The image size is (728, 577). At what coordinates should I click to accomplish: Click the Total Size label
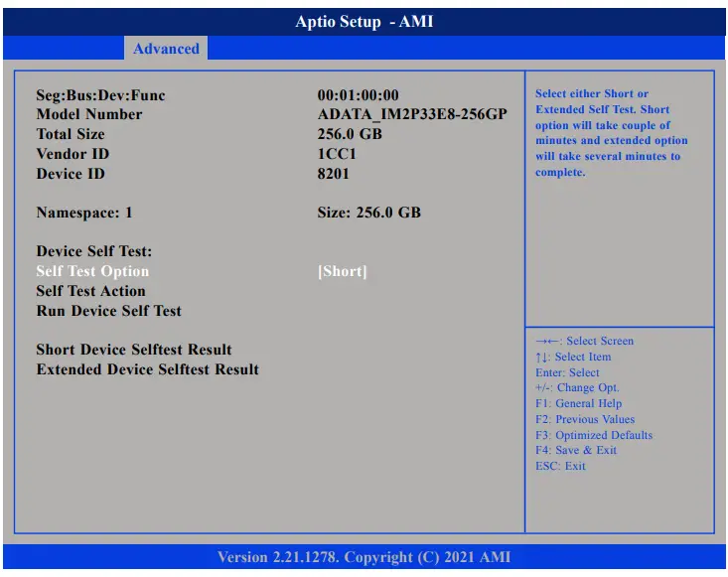point(71,134)
